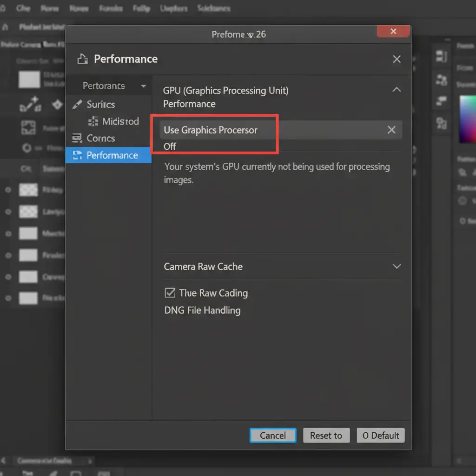
Task: Select Performance in the sidebar
Action: (112, 155)
